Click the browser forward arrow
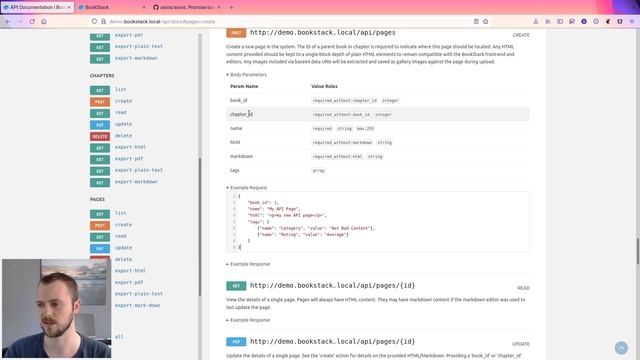This screenshot has height=360, width=640. point(20,21)
